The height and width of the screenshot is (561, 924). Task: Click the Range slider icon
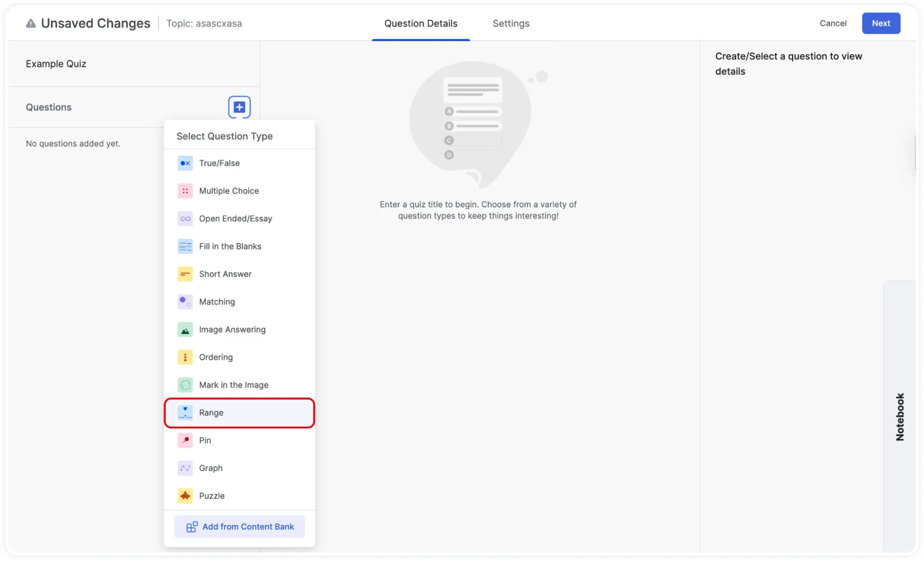(185, 413)
